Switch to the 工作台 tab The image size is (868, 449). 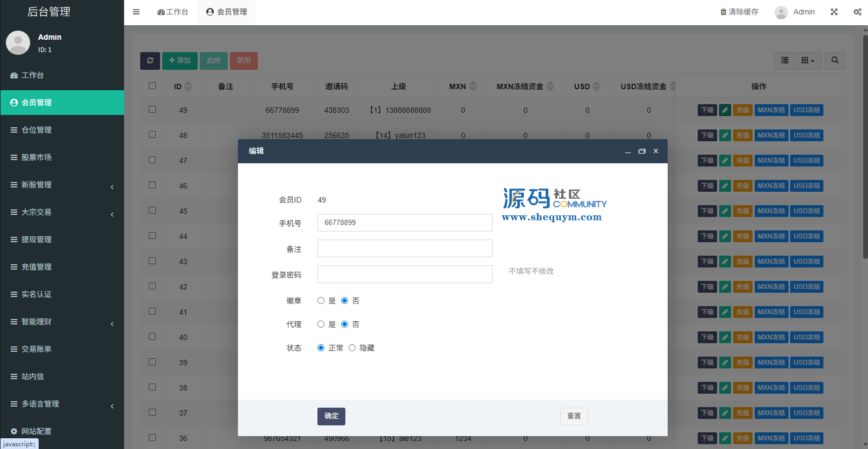pos(173,12)
